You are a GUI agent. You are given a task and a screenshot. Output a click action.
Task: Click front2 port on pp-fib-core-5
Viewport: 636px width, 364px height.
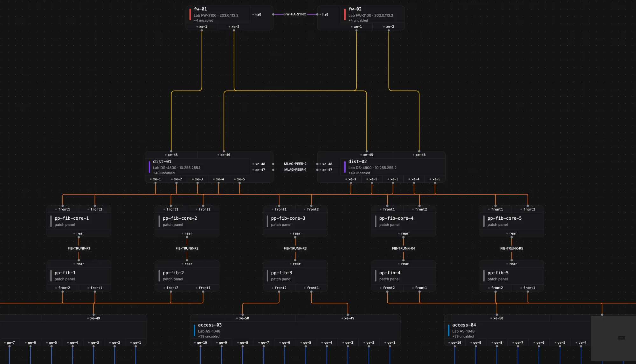(x=528, y=209)
